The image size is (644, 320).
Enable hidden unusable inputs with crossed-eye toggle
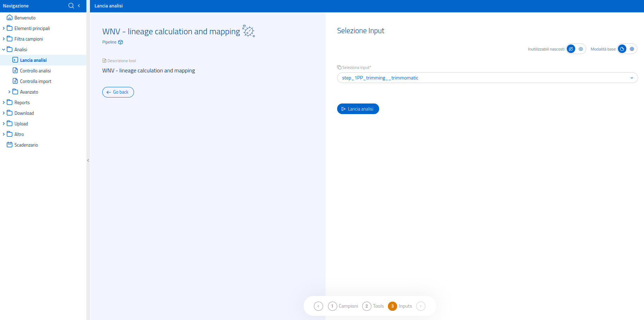pos(571,49)
